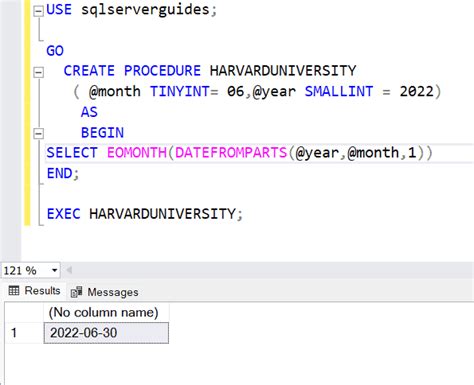Click the AS keyword
The height and width of the screenshot is (385, 474).
(x=89, y=112)
